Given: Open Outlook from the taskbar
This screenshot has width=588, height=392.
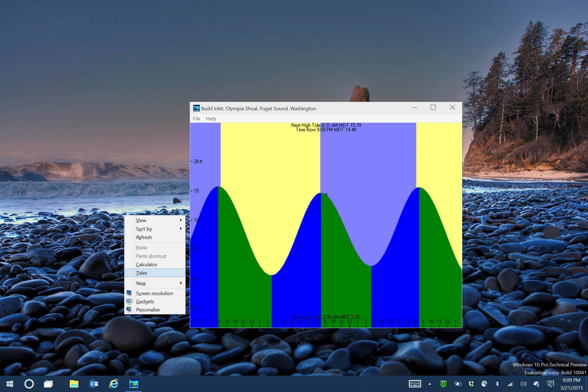Looking at the screenshot, I should (x=94, y=384).
